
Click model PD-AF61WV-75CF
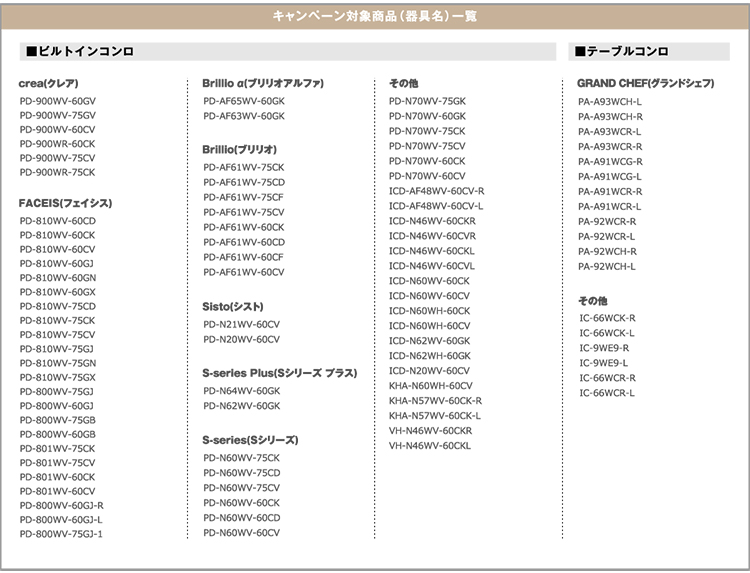point(243,197)
